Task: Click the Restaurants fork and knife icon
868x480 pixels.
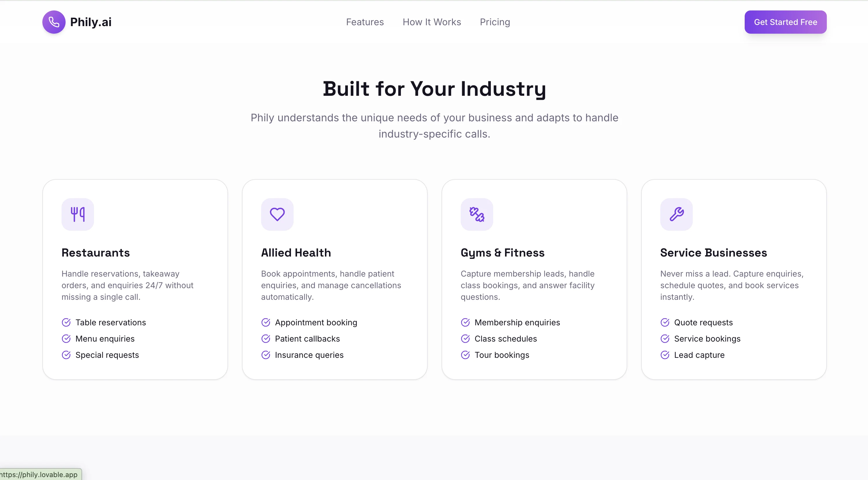Action: coord(77,214)
